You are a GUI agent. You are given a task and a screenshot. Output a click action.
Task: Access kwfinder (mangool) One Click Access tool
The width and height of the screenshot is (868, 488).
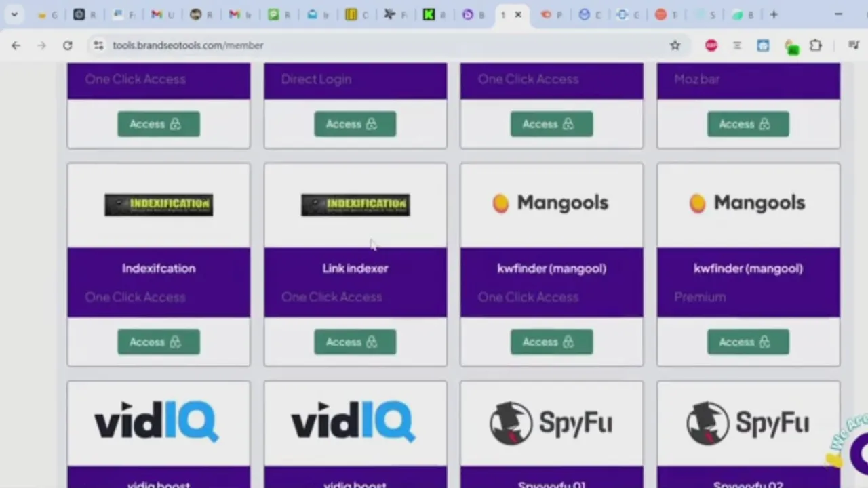click(x=551, y=342)
